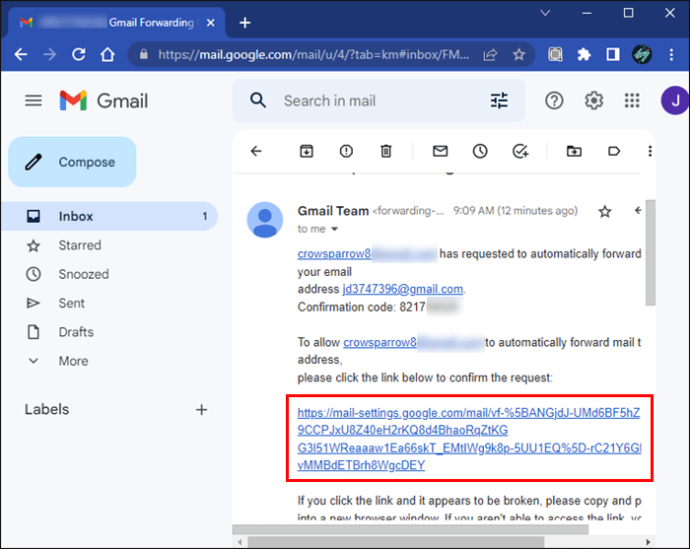Click Gmail Team sender avatar
The height and width of the screenshot is (549, 690).
pos(264,220)
